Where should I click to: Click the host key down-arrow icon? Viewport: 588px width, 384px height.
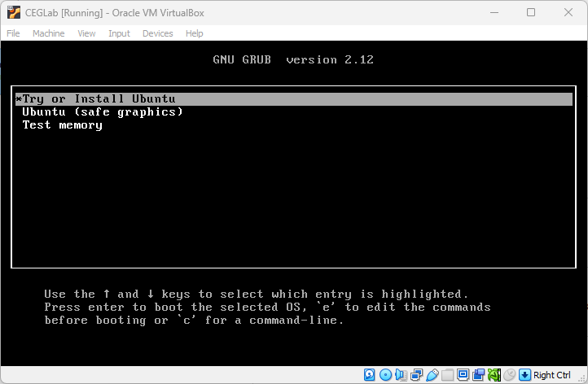click(524, 374)
